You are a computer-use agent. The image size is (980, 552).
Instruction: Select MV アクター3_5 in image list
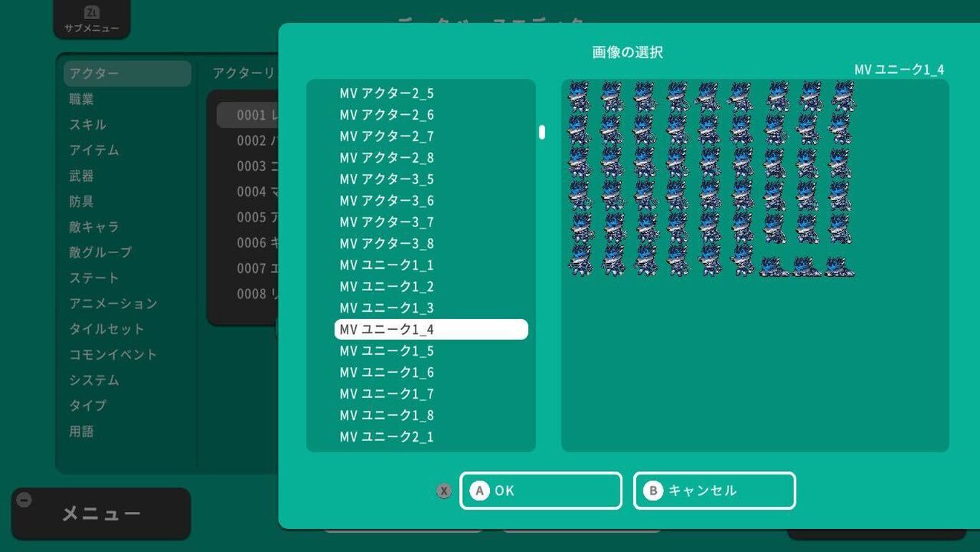click(431, 179)
